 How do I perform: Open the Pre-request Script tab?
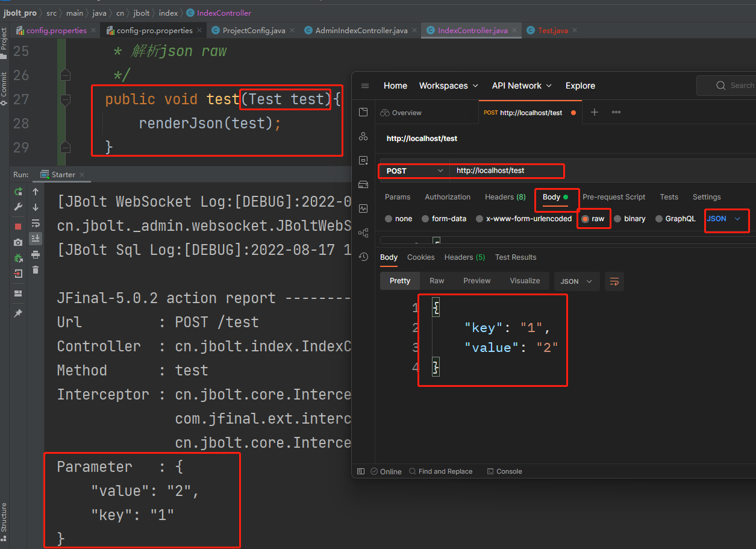click(x=614, y=197)
